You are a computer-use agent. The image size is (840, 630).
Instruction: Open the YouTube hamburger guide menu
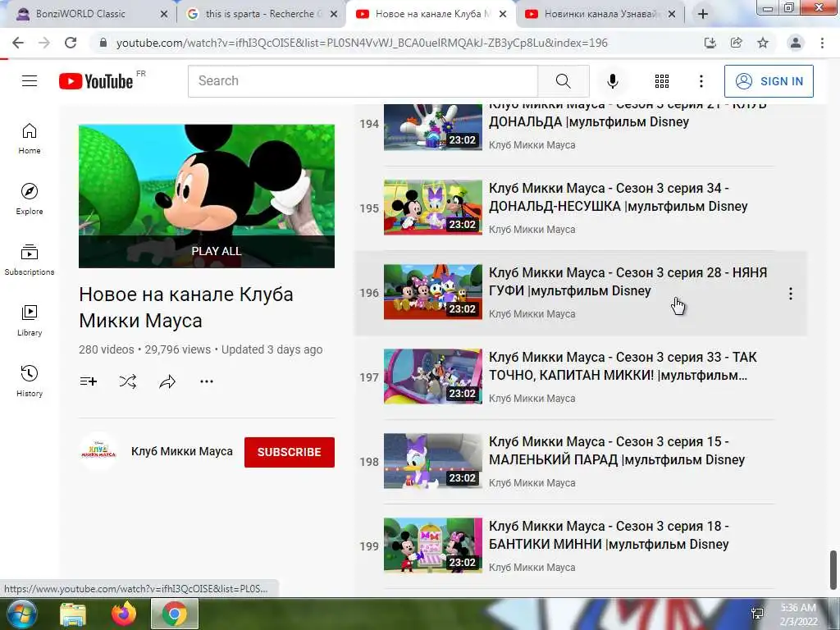(x=30, y=81)
